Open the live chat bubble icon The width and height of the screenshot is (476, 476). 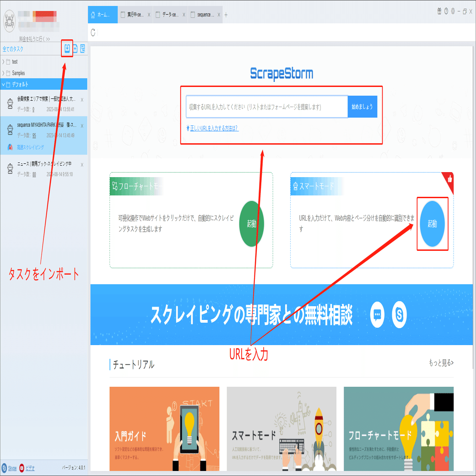point(377,314)
